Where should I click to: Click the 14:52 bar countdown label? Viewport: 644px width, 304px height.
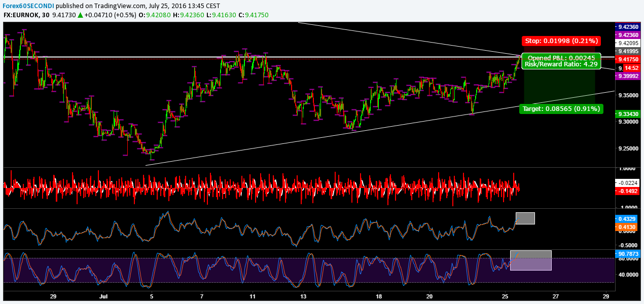click(x=631, y=67)
